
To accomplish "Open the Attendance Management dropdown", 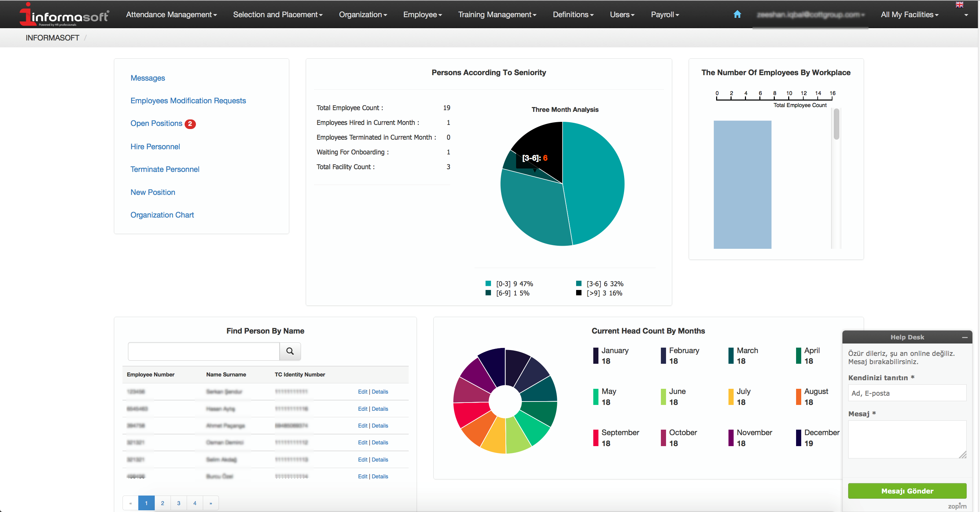I will [x=172, y=14].
